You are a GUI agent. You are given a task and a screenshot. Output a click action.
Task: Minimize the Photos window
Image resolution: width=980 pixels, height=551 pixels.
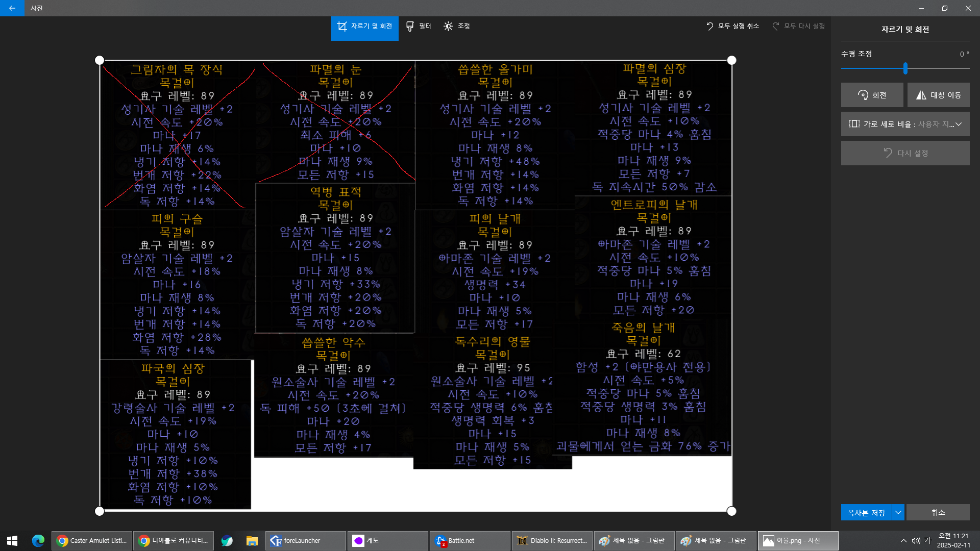(x=921, y=8)
